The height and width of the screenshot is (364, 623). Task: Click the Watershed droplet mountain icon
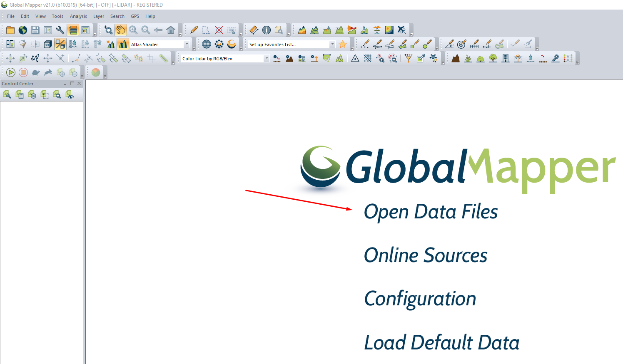(x=364, y=30)
